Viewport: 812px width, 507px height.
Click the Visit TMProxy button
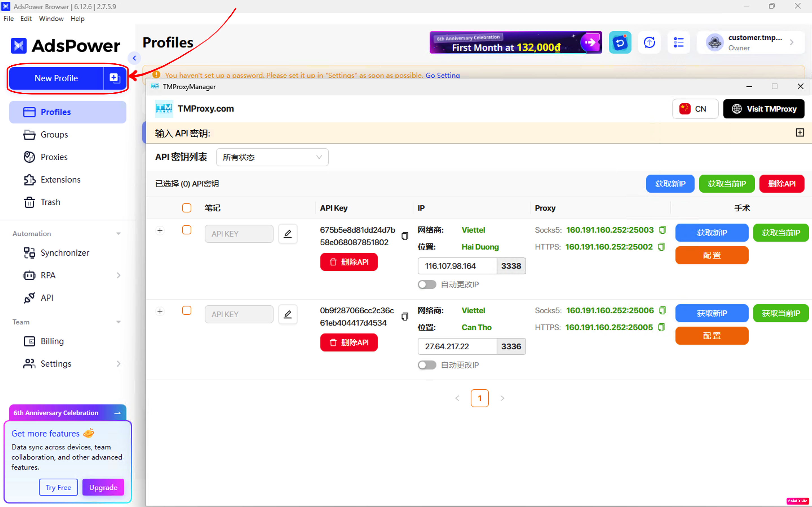tap(763, 109)
